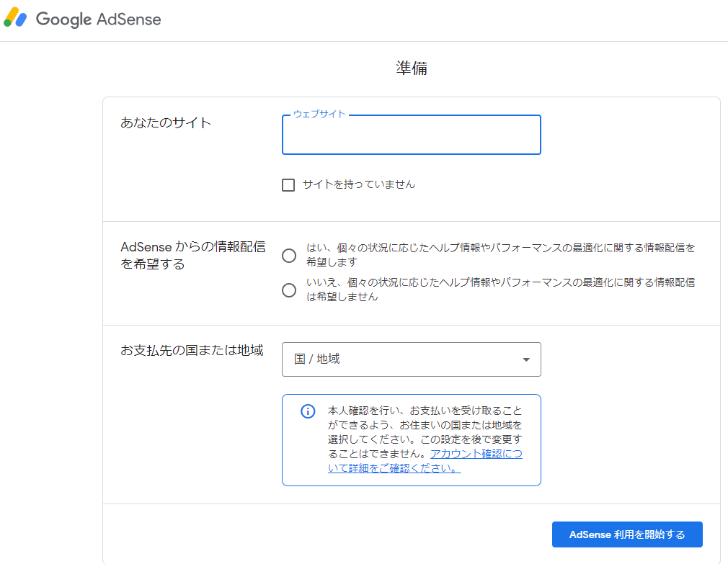Screen dimensions: 728x564
Task: Click the はい、個々の状況に応じた option text
Action: pyautogui.click(x=500, y=255)
